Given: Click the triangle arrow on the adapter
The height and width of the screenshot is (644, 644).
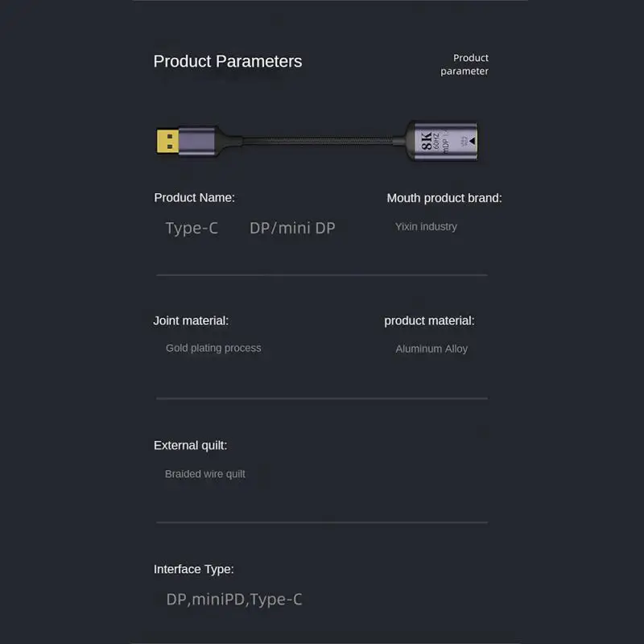Looking at the screenshot, I should point(473,141).
